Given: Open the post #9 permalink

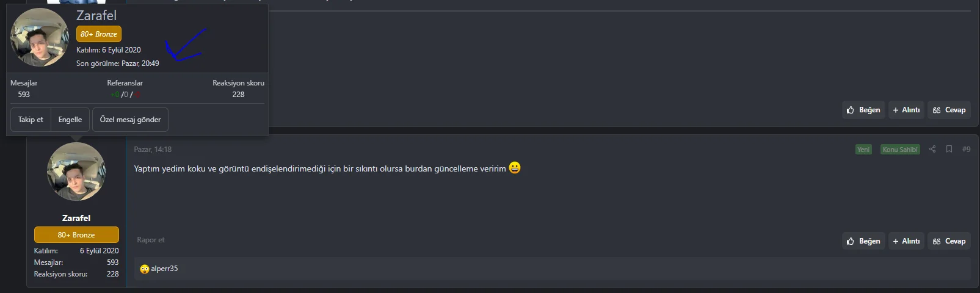Looking at the screenshot, I should [966, 149].
